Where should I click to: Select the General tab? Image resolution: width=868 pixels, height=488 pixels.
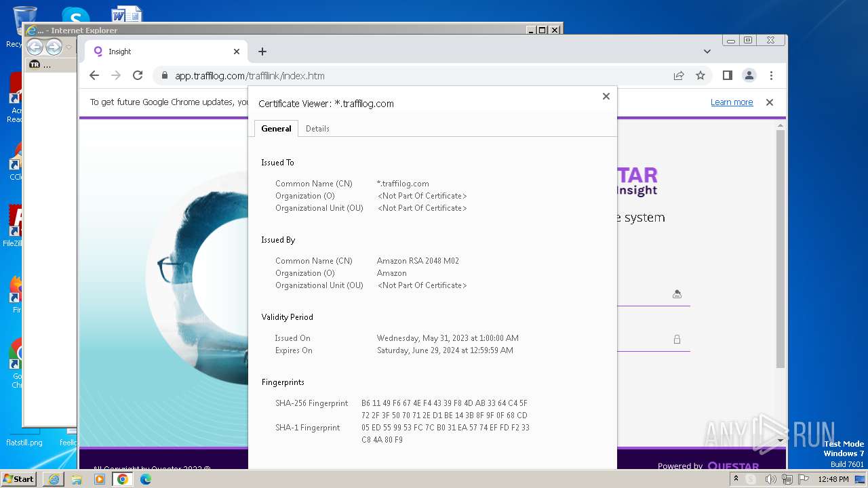[276, 129]
